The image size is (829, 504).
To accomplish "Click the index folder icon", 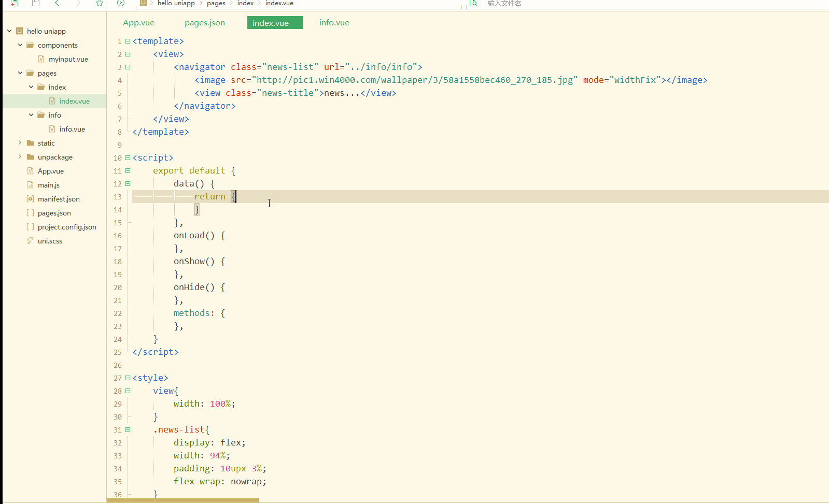I will click(x=41, y=87).
